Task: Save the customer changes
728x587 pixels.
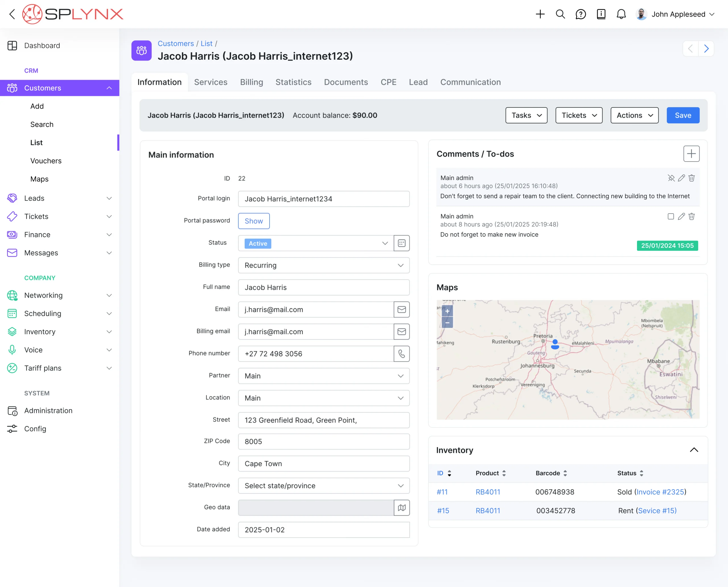Action: pyautogui.click(x=683, y=115)
